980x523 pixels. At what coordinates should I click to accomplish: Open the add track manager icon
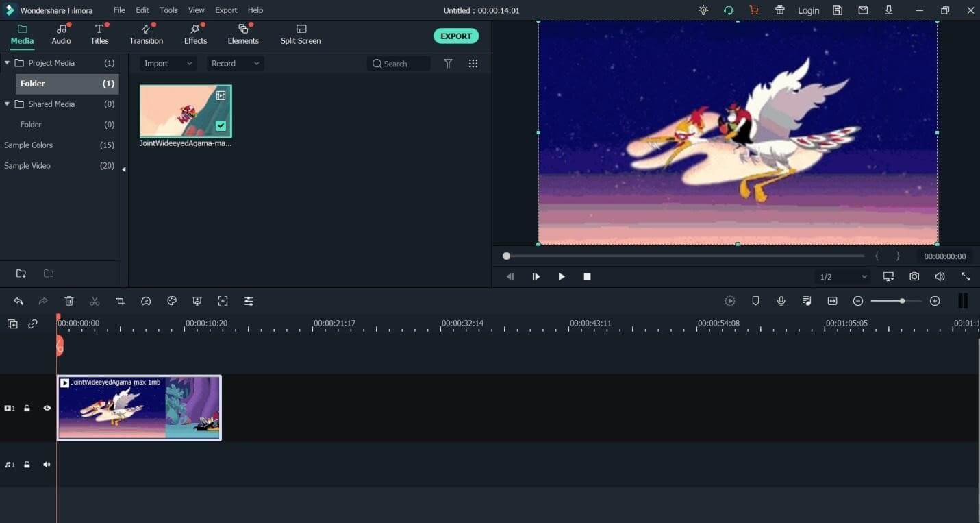[12, 324]
